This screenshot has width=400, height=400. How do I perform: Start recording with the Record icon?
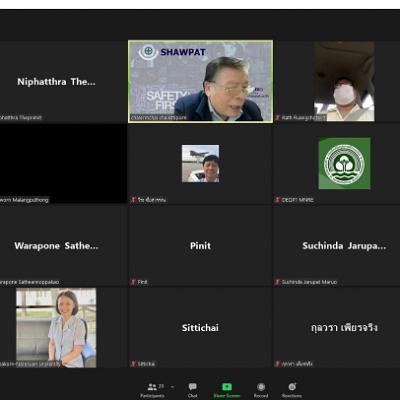[261, 387]
